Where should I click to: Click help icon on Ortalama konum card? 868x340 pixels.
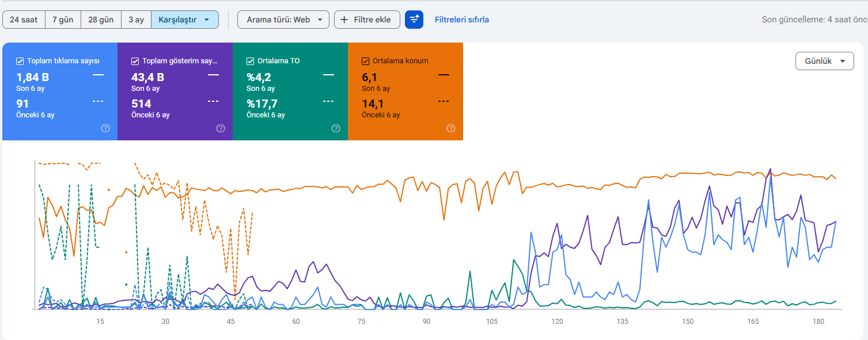pyautogui.click(x=451, y=128)
